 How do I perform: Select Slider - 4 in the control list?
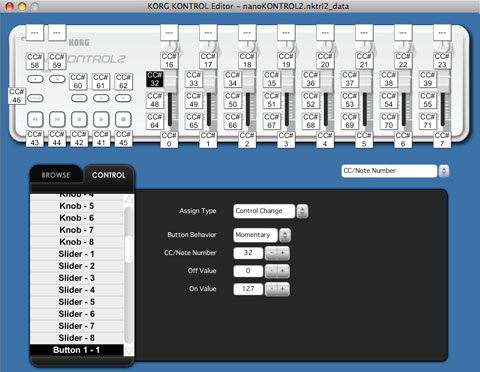click(x=77, y=290)
